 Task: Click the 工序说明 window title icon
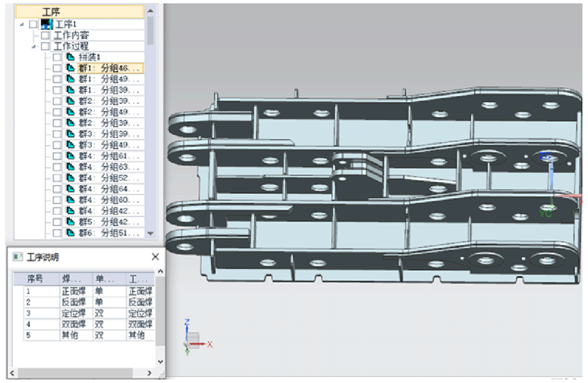pos(18,257)
